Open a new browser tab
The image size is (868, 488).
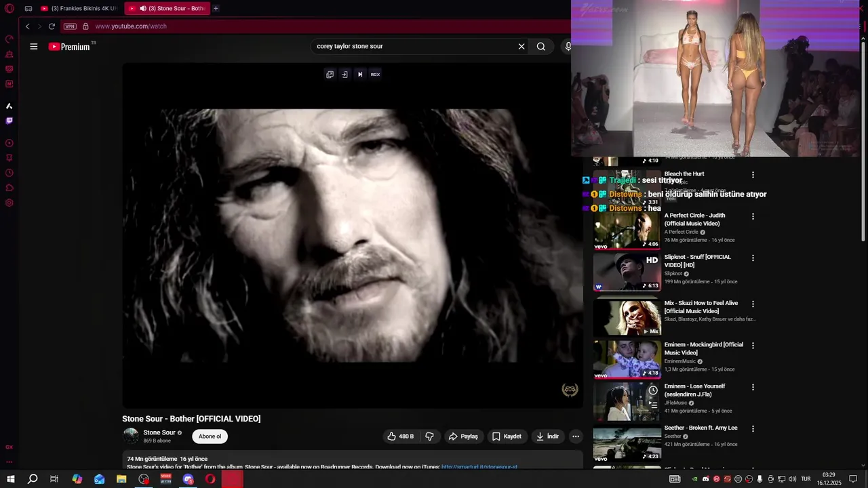216,9
